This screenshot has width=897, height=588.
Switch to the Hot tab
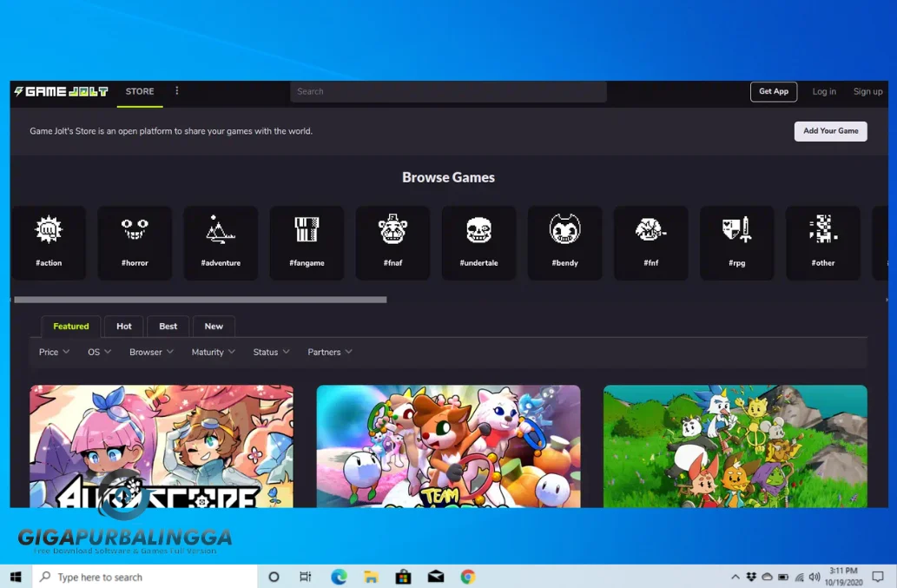[x=124, y=326]
